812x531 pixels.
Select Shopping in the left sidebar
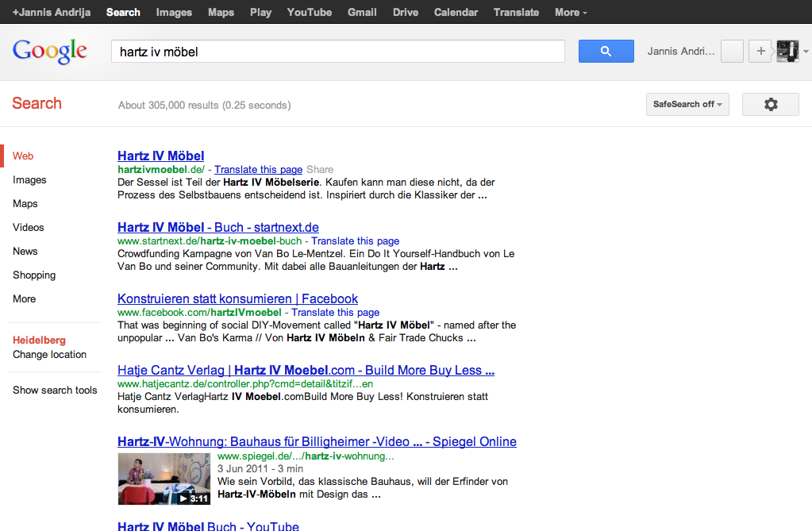click(34, 275)
